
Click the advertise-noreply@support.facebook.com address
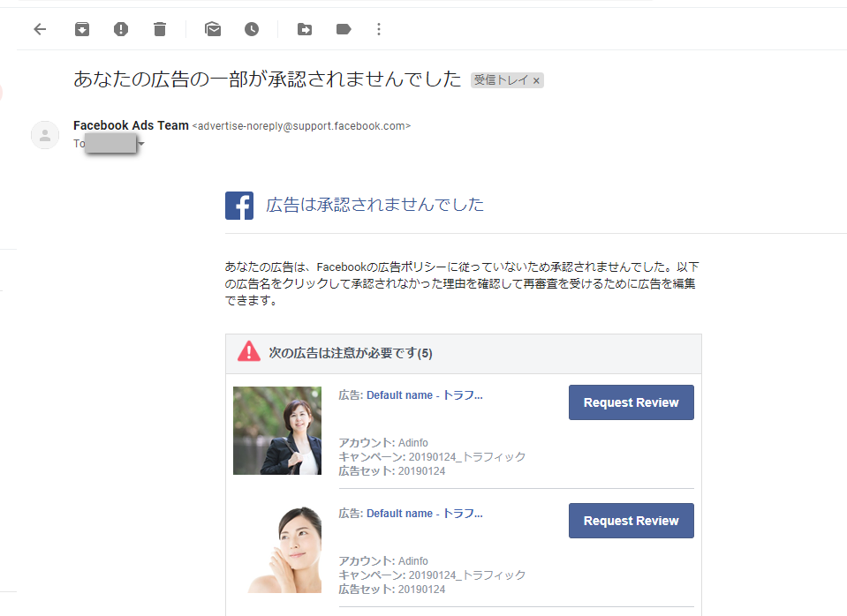pyautogui.click(x=301, y=126)
